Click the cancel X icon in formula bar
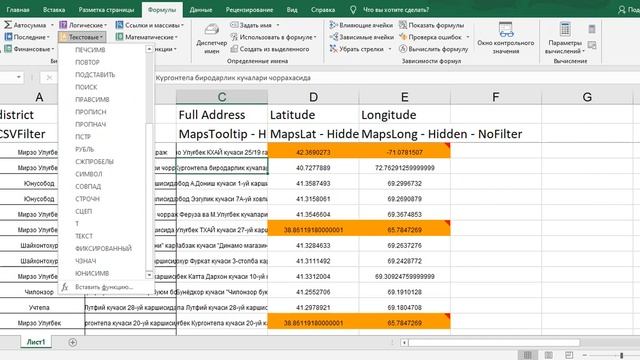 click(49, 78)
